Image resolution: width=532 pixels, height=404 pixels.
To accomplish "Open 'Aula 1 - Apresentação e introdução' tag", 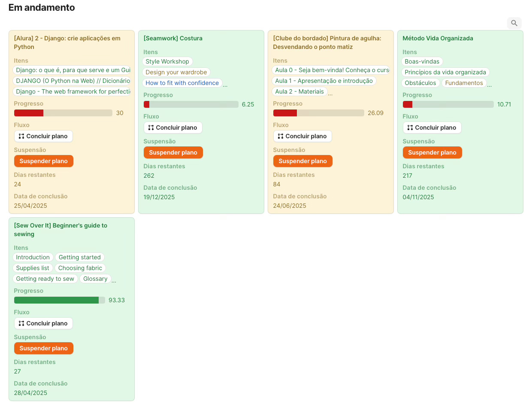I will click(x=324, y=81).
